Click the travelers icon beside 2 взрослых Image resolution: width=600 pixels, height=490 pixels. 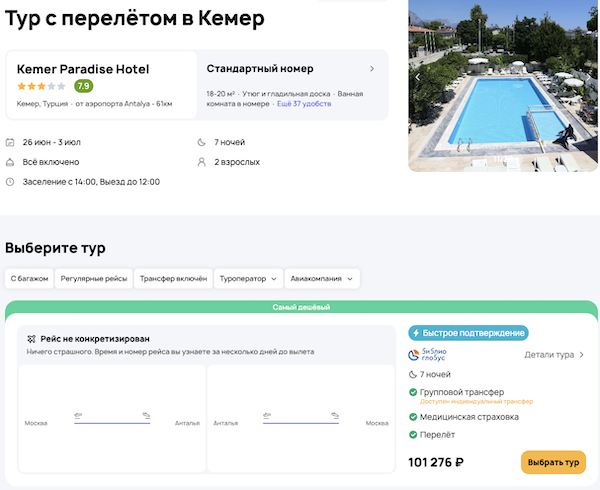(204, 162)
